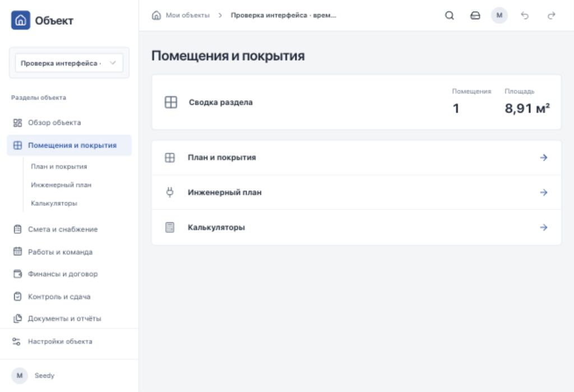Viewport: 574px width, 392px height.
Task: Click the Настройки объекта sliders icon
Action: tap(16, 342)
